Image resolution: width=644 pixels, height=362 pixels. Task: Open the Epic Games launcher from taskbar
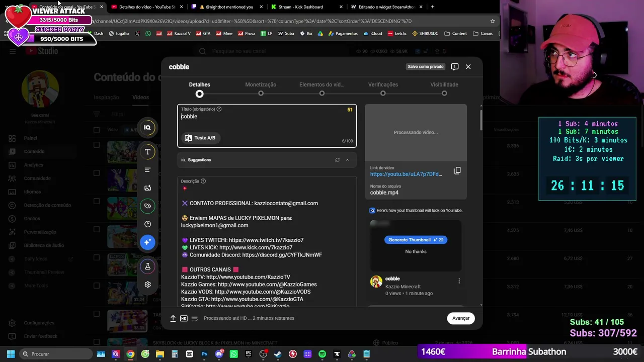(x=249, y=354)
